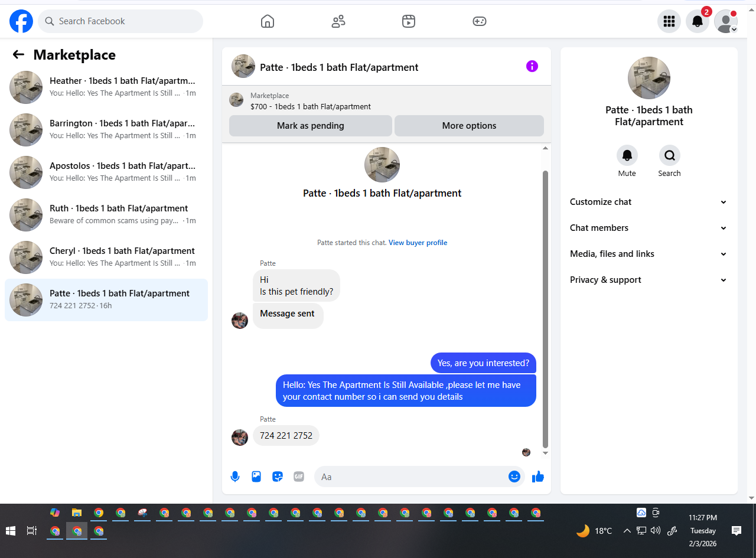Click the chat scrollbar up arrow
Viewport: 756px width, 558px height.
546,148
